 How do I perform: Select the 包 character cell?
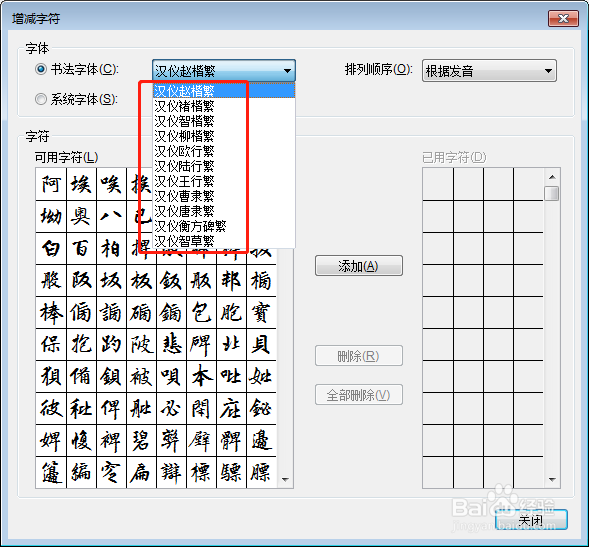click(x=201, y=313)
